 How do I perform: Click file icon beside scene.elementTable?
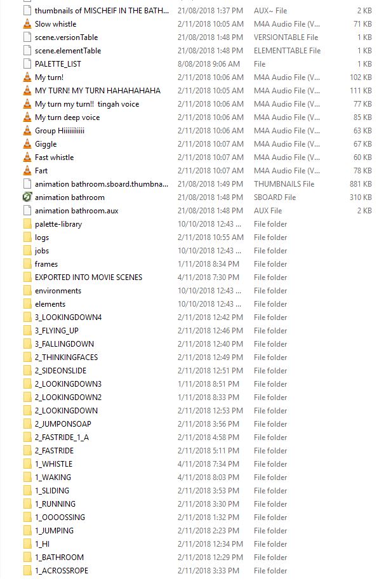pyautogui.click(x=27, y=51)
